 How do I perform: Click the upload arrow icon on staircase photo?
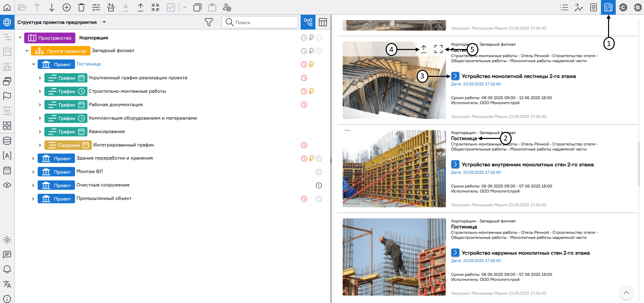tap(424, 49)
